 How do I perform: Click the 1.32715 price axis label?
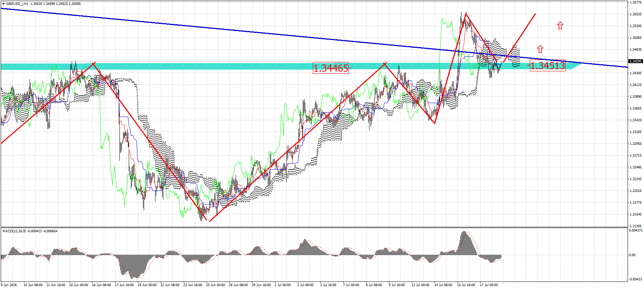pyautogui.click(x=636, y=156)
